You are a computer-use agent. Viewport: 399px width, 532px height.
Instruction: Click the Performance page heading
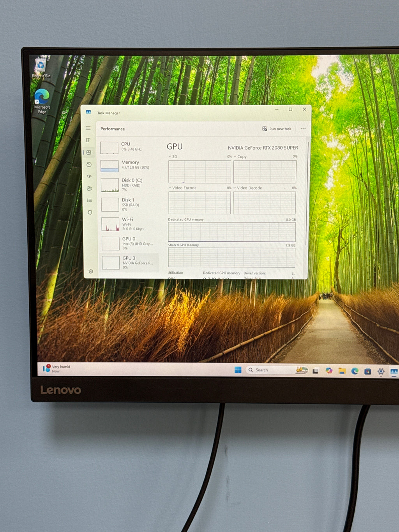[113, 129]
